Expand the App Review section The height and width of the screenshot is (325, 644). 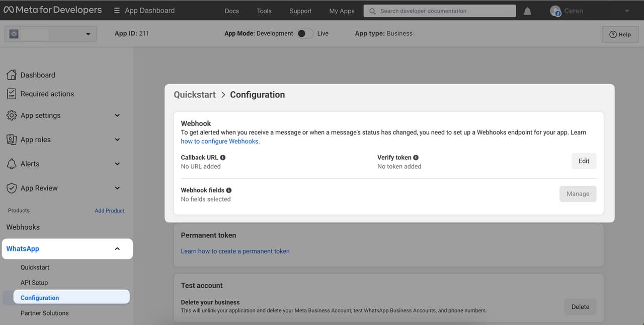pyautogui.click(x=117, y=188)
